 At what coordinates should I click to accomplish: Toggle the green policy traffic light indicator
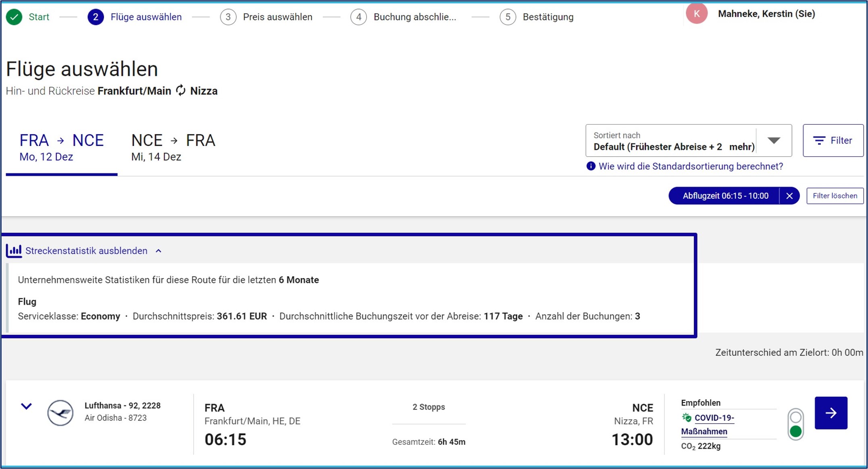coord(795,431)
